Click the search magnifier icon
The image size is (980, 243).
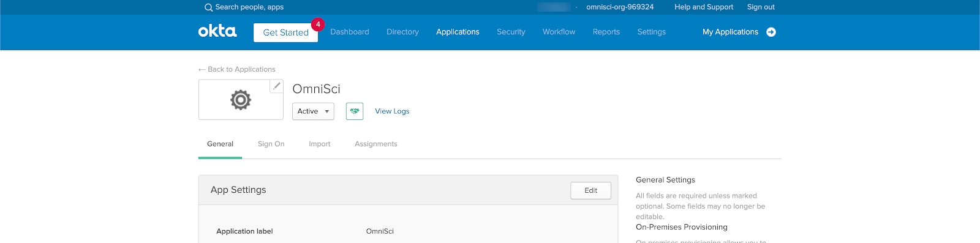(208, 7)
